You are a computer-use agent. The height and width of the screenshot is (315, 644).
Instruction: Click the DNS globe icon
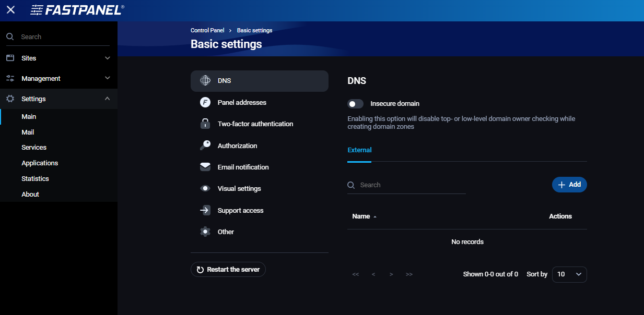(205, 81)
